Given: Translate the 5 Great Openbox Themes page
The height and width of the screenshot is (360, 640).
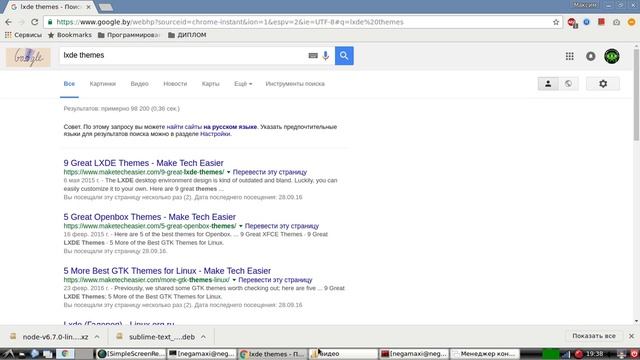Looking at the screenshot, I should coord(282,226).
